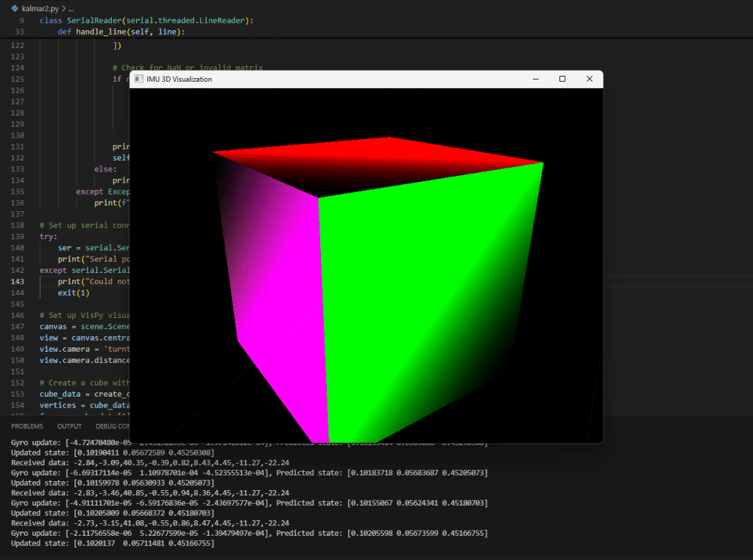Place cursor on exit(1) code line

pos(74,293)
